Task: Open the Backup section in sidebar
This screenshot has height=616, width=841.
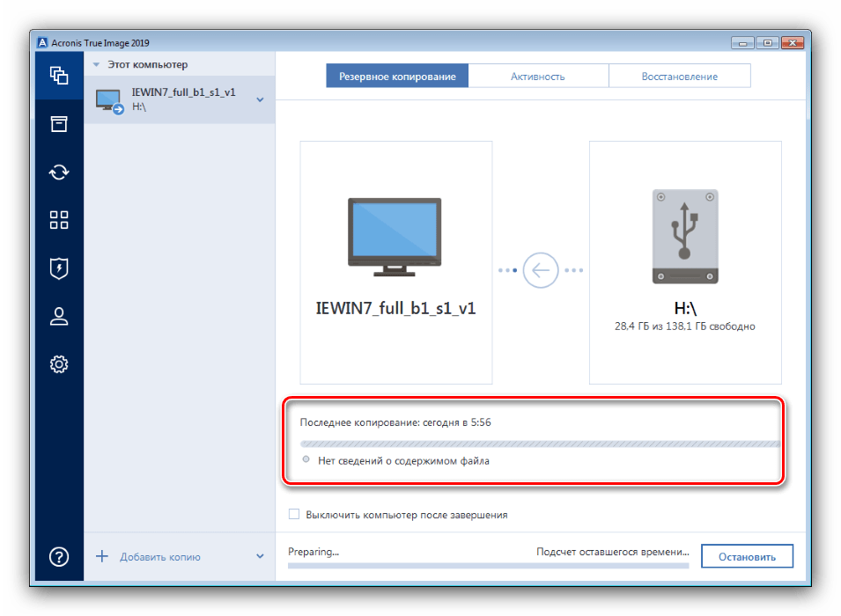Action: 59,76
